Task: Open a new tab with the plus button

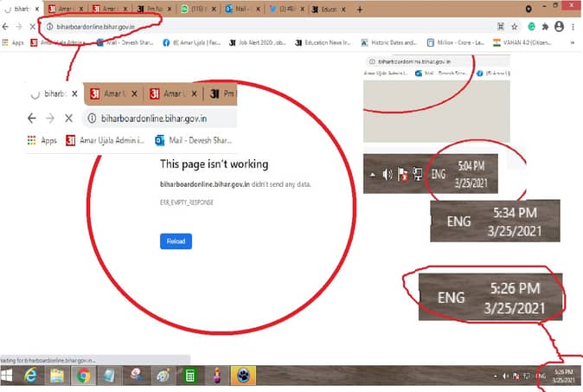Action: click(x=360, y=9)
